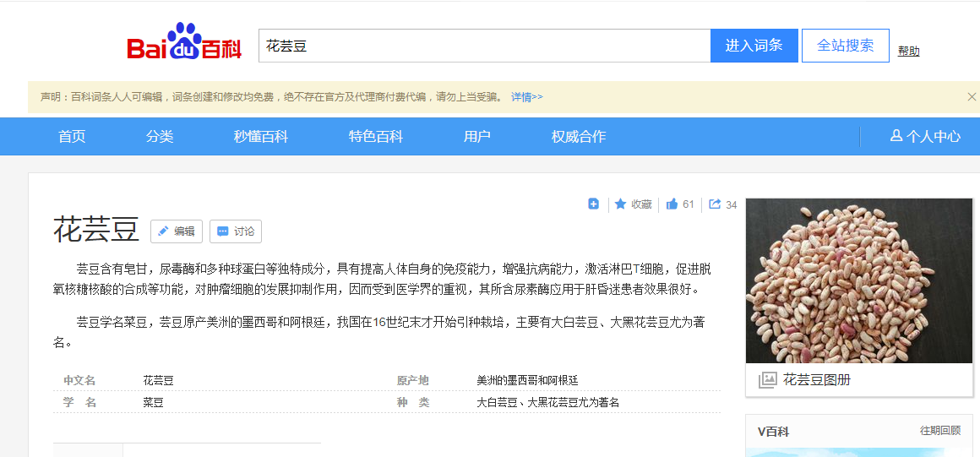This screenshot has height=457, width=980.
Task: Click the pencil 编辑 edit button
Action: [x=177, y=231]
